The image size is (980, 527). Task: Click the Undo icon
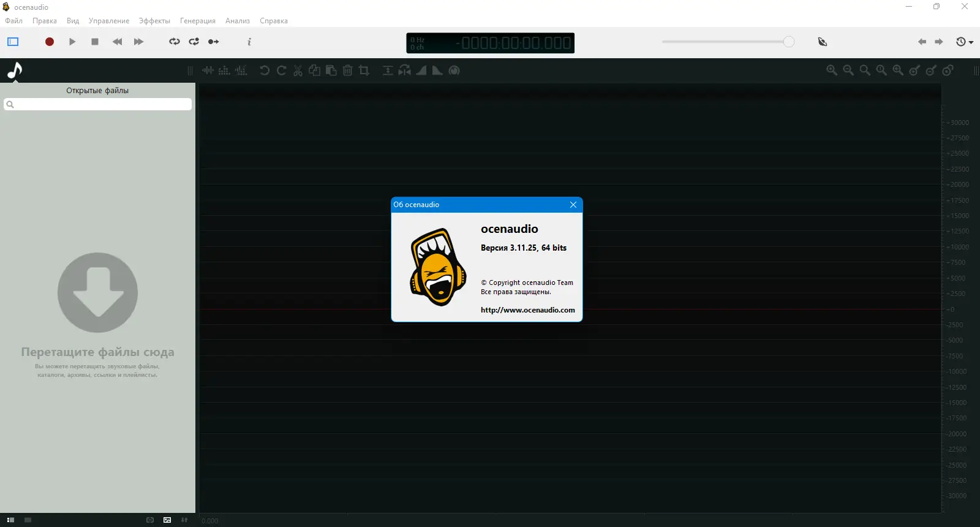265,70
